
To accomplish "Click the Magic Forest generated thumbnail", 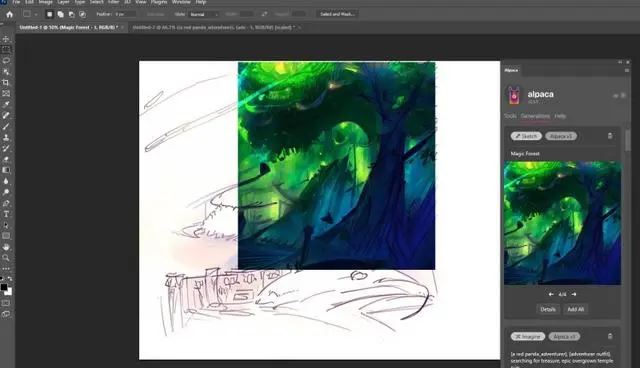I will (562, 223).
